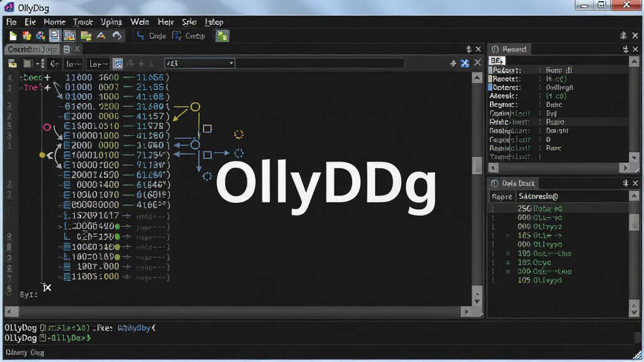Select the 'Data Dtack' panel tab
The image size is (644, 362).
coord(513,183)
